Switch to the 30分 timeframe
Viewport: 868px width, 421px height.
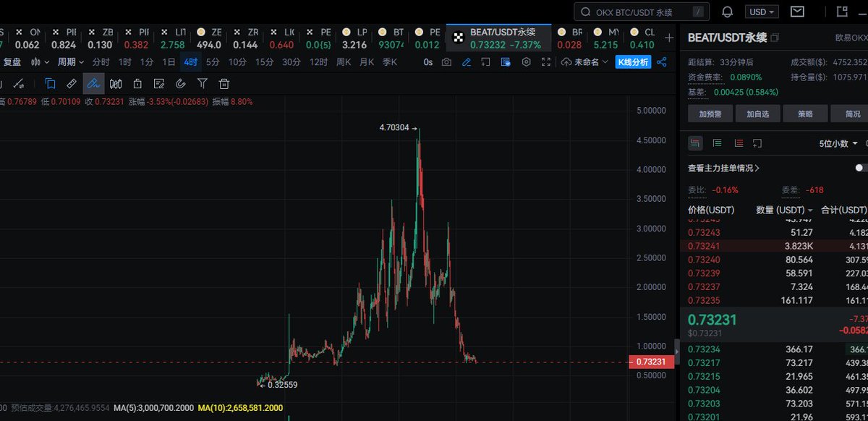(x=292, y=62)
